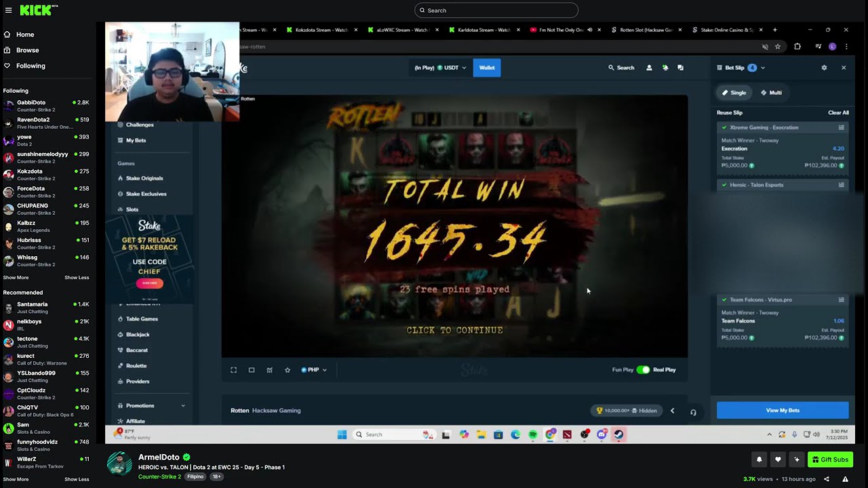Open Bet Slip settings gear
Image resolution: width=868 pixels, height=488 pixels.
(x=824, y=68)
